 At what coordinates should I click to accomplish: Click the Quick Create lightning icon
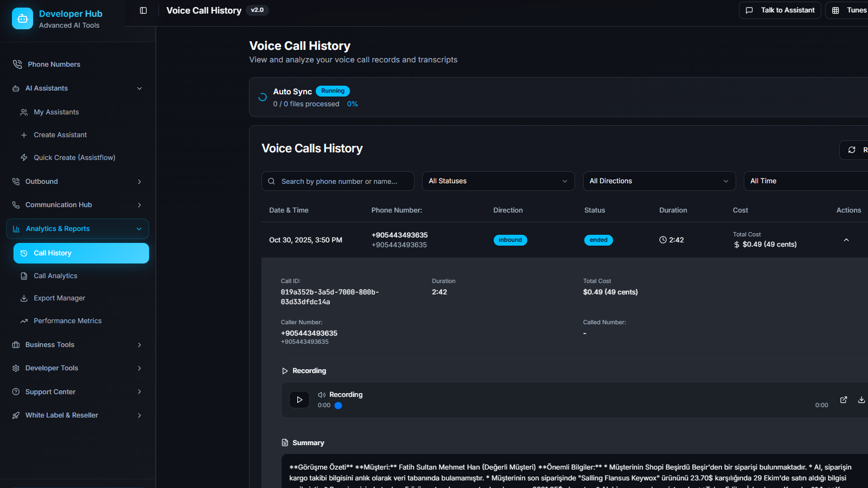coord(24,158)
